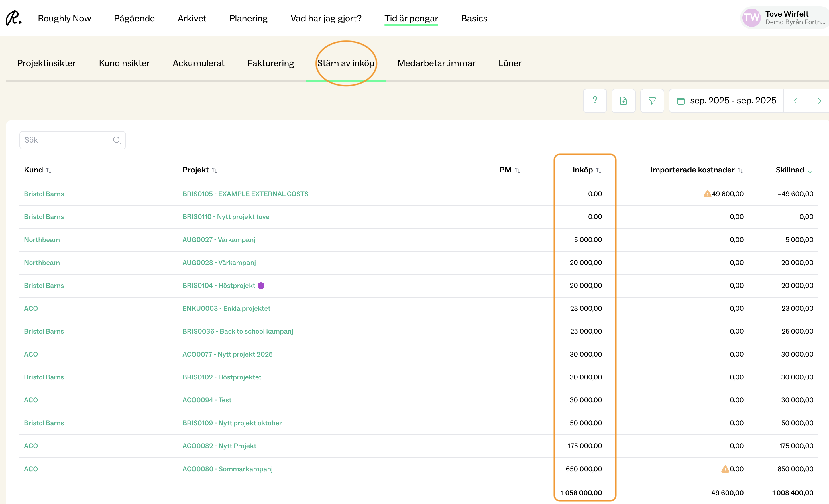Viewport: 829px width, 504px height.
Task: Open the Planering menu item
Action: 248,19
